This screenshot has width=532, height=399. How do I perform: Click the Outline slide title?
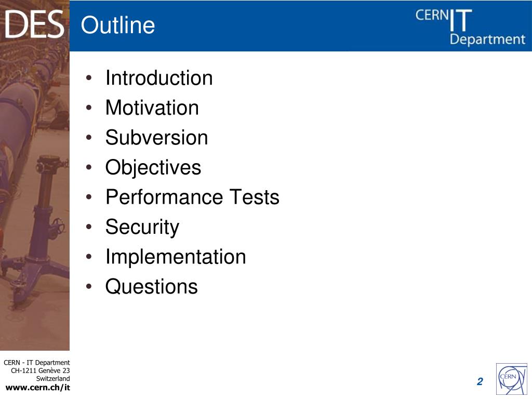tap(118, 25)
